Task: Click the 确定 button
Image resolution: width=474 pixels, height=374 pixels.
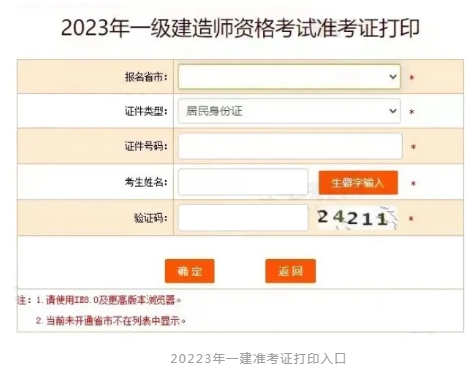Action: coord(189,271)
